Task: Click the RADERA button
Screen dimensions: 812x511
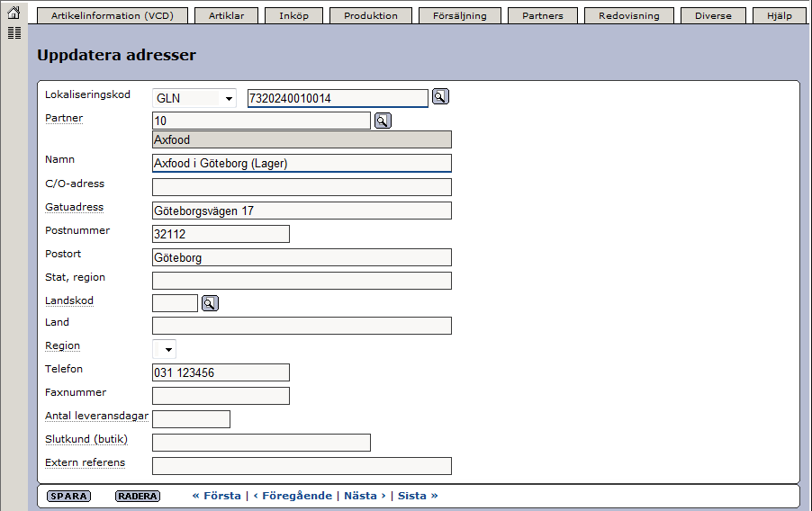Action: click(x=137, y=496)
